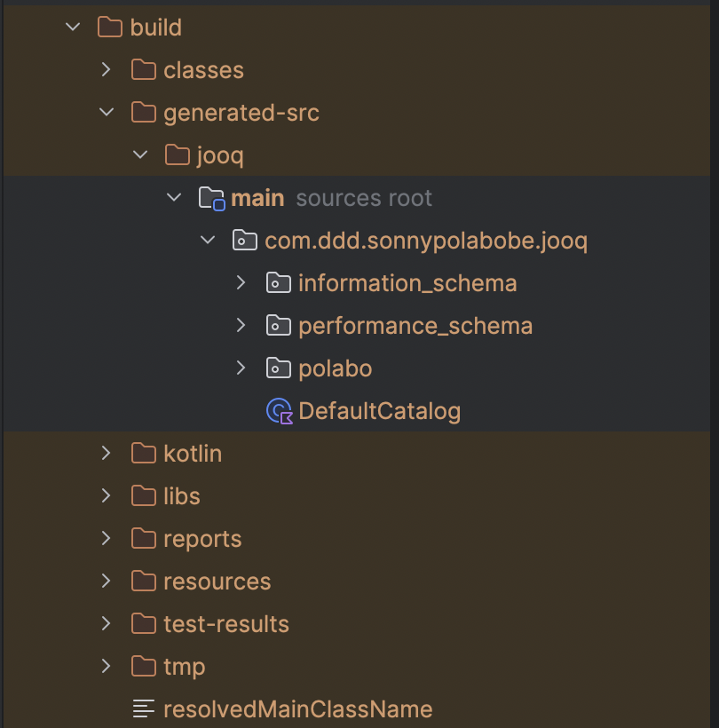Select the resources folder
719x728 pixels.
(217, 581)
